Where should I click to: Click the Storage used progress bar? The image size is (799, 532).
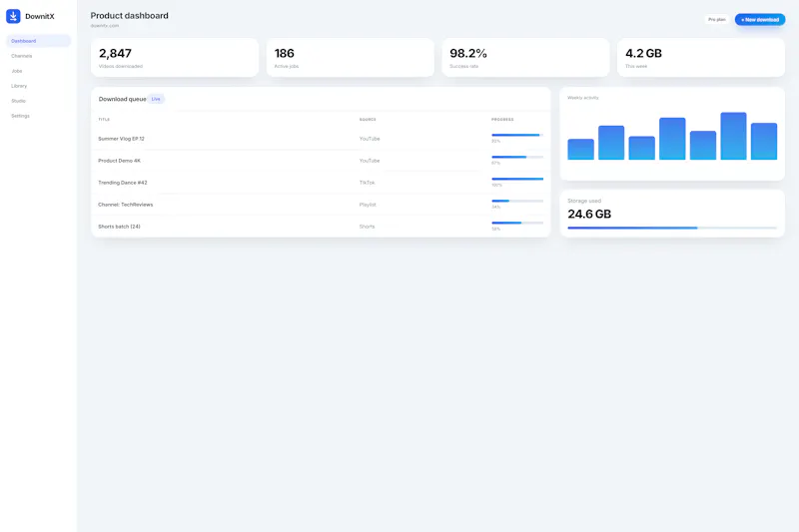[x=672, y=228]
